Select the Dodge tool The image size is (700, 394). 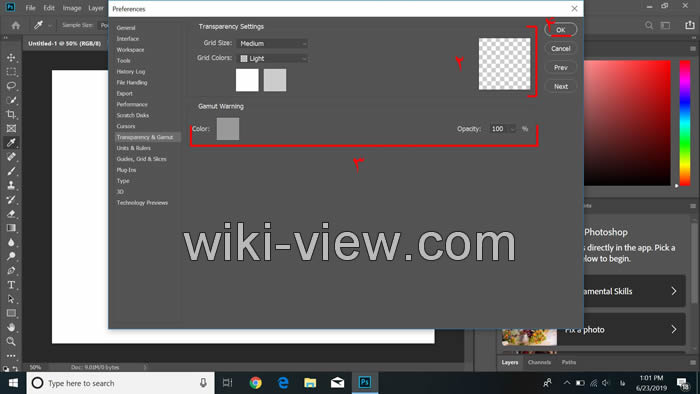click(11, 256)
